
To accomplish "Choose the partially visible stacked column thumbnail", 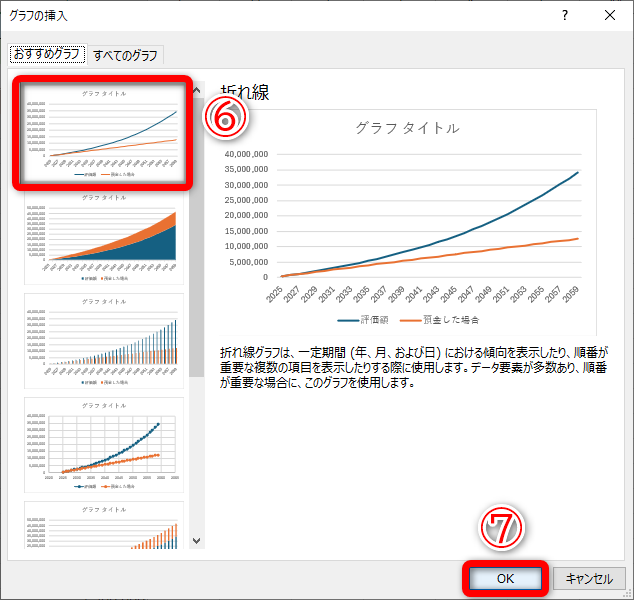I will click(104, 525).
